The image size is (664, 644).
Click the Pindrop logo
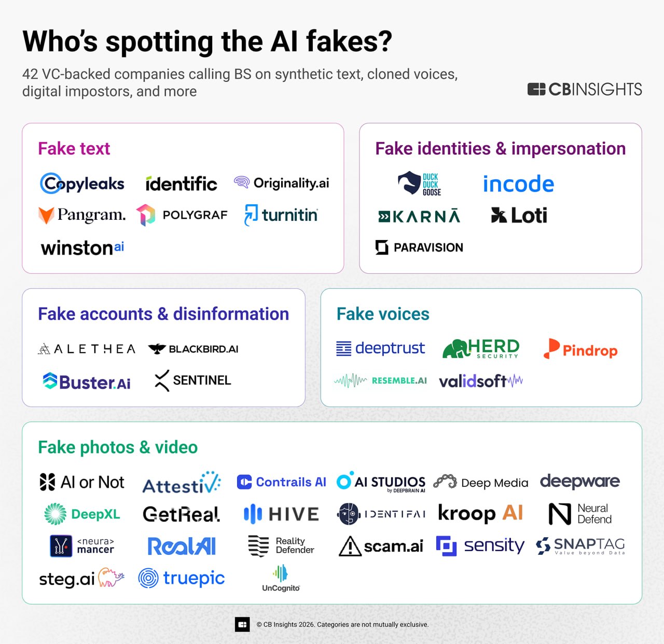[580, 349]
